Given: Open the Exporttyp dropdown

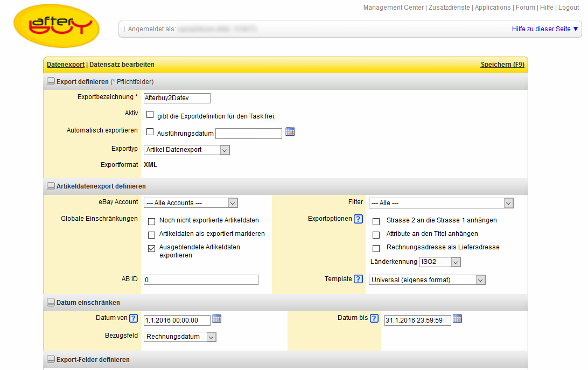Looking at the screenshot, I should 187,150.
